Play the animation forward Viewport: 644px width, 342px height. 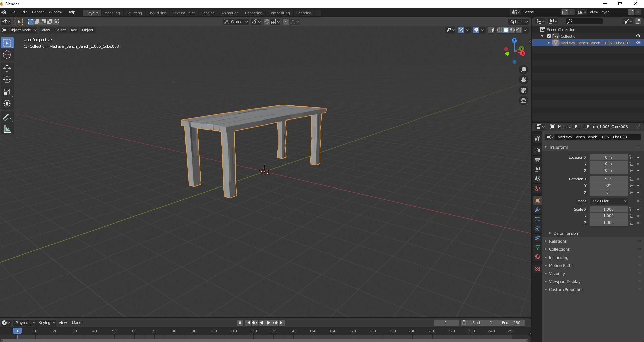point(268,323)
